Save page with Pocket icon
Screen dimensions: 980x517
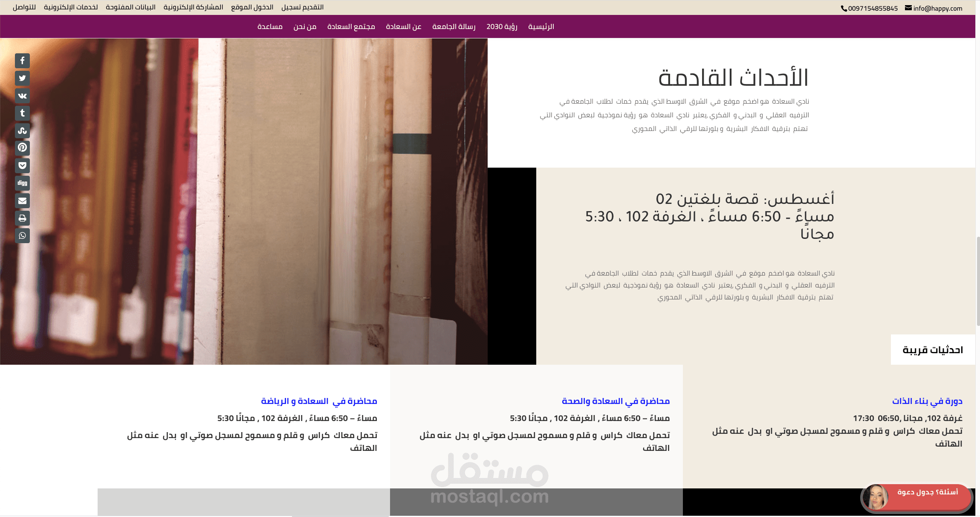click(x=22, y=166)
